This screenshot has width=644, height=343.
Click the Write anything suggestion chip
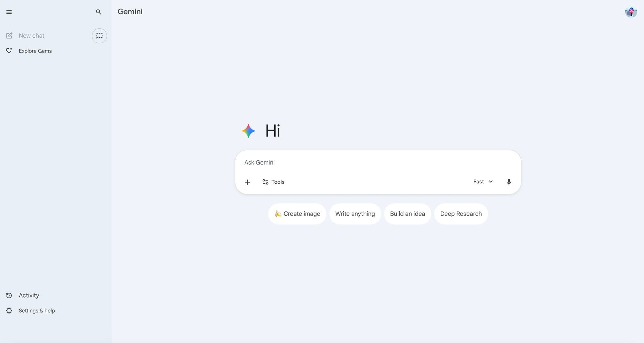[x=355, y=214]
